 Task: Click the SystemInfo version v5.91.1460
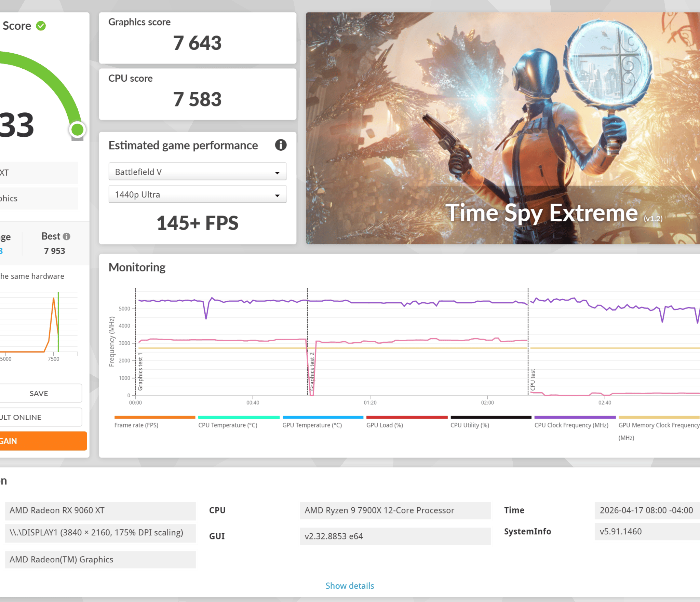coord(647,532)
